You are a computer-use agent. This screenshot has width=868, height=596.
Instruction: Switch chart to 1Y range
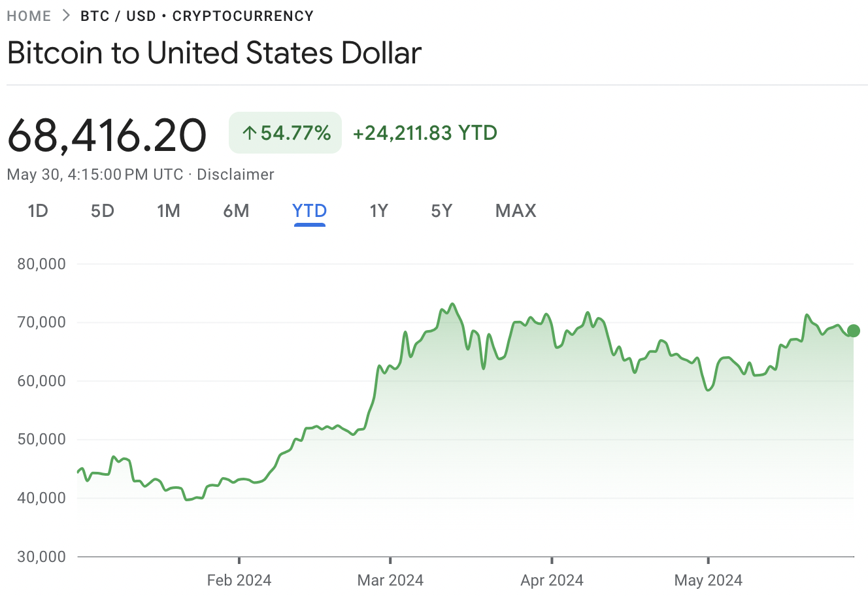coord(378,211)
